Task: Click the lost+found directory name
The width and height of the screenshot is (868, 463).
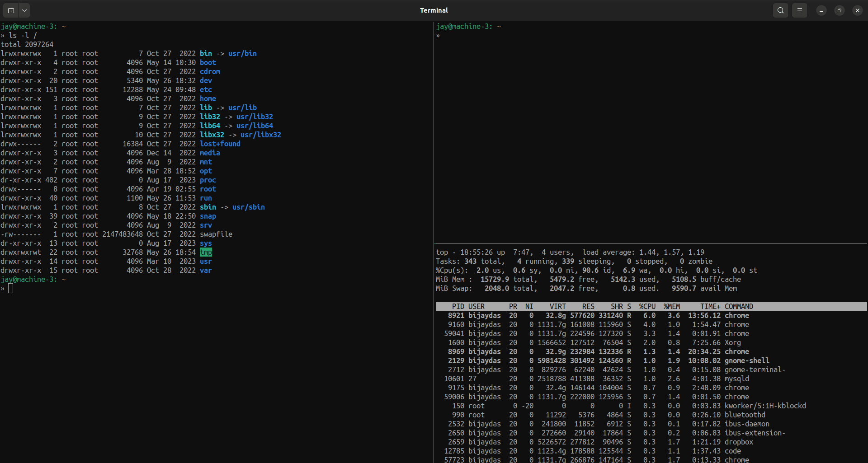Action: point(220,144)
